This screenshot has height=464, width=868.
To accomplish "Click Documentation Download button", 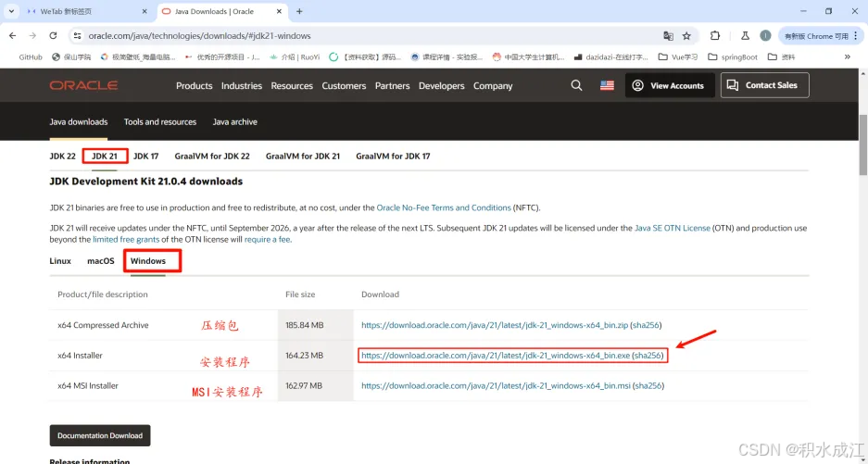I will coord(100,436).
